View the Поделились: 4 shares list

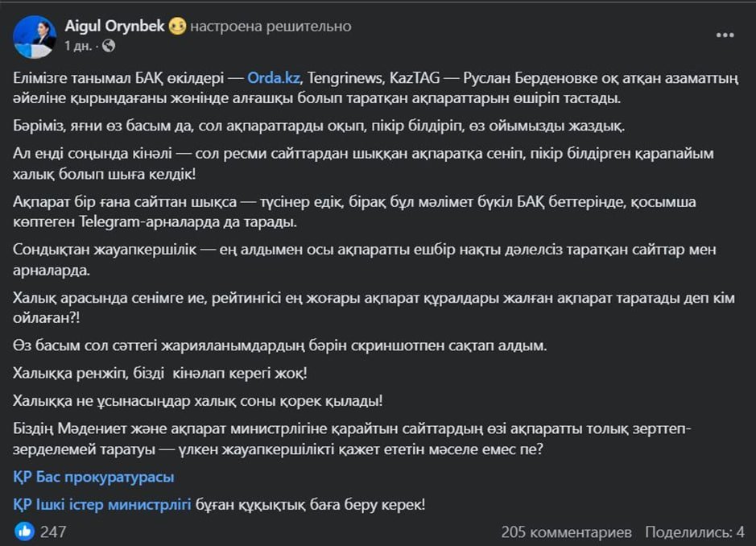tap(694, 532)
